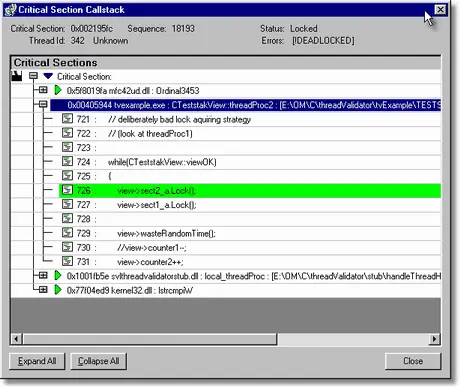The width and height of the screenshot is (460, 388).
Task: Click the Expand All button
Action: pyautogui.click(x=37, y=361)
